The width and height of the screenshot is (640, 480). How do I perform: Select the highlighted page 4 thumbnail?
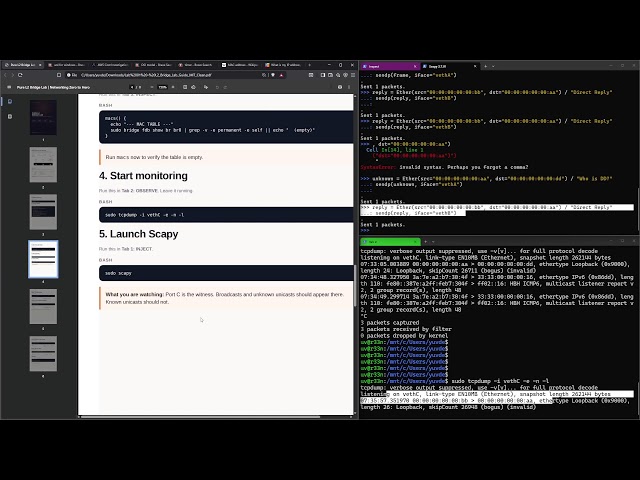[43, 259]
